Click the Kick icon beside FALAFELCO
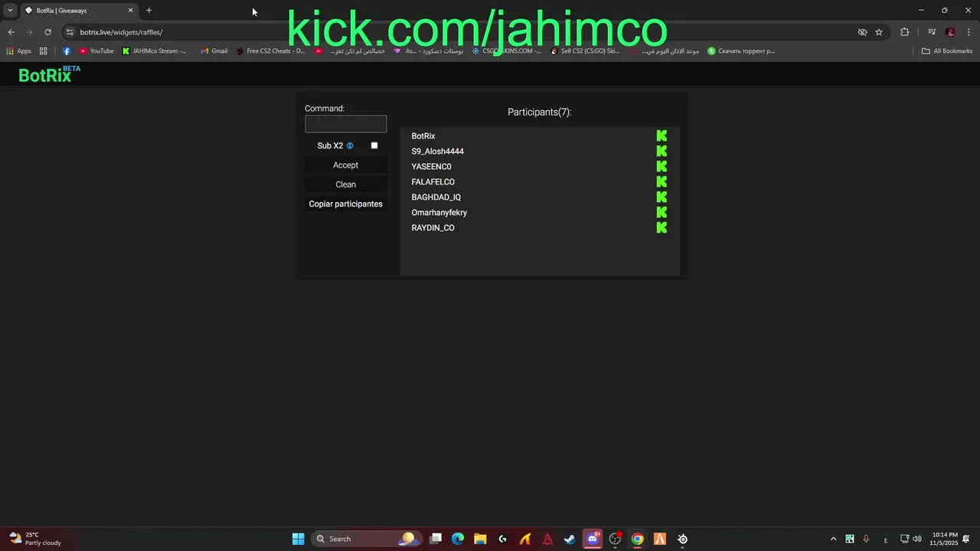Screen dimensions: 980x551 pyautogui.click(x=661, y=181)
